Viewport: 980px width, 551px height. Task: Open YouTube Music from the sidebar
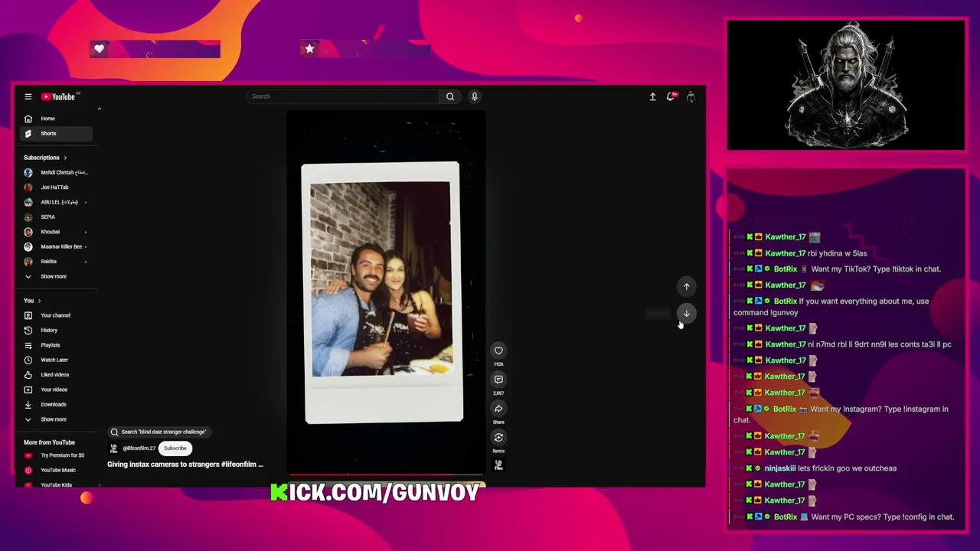click(x=56, y=470)
